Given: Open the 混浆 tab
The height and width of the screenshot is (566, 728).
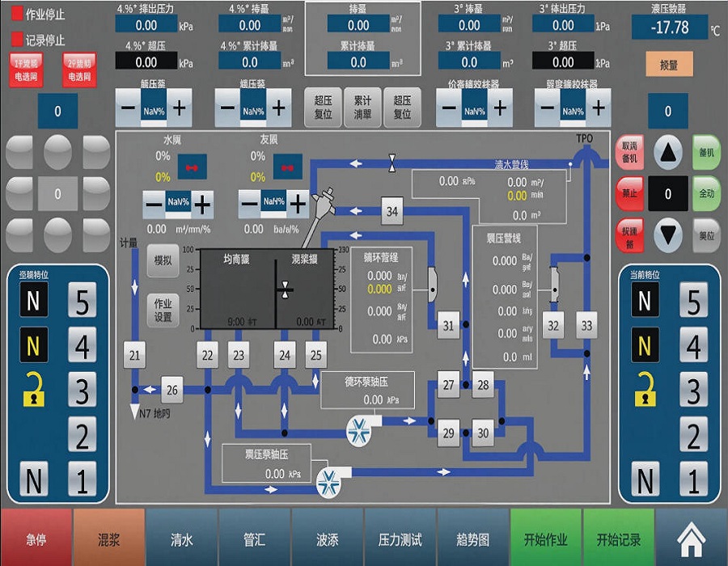Looking at the screenshot, I should point(109,537).
